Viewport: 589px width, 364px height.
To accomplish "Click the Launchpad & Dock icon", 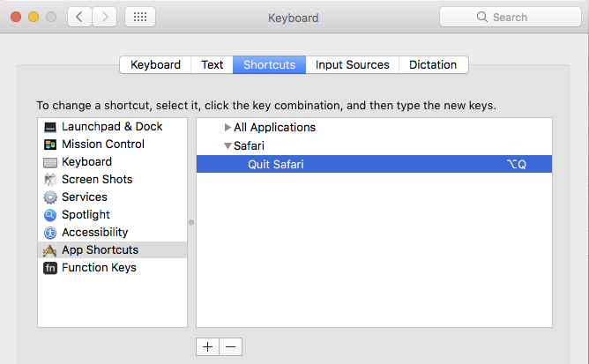I will coord(50,127).
